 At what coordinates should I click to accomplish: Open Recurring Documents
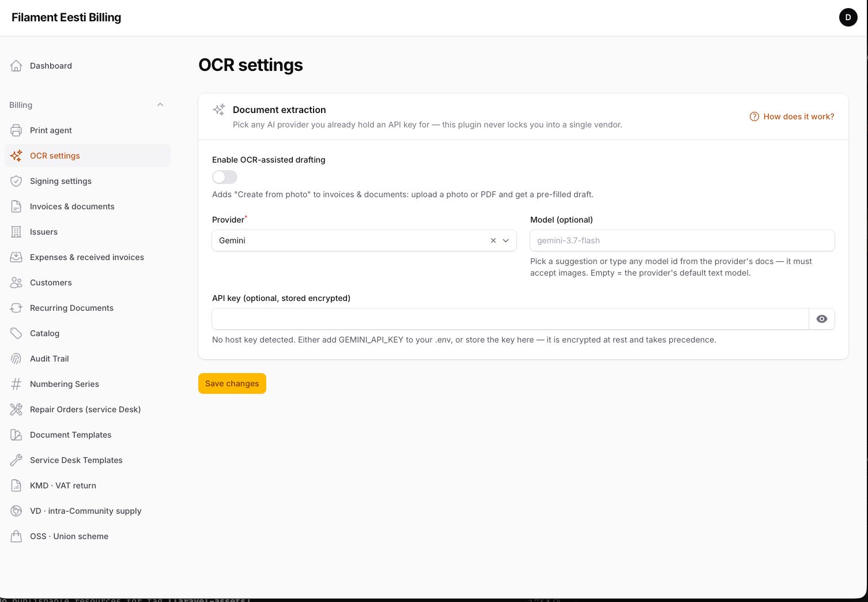click(x=88, y=308)
